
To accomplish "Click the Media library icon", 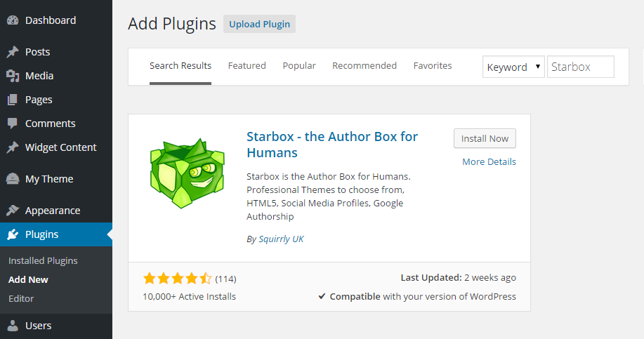I will point(13,76).
